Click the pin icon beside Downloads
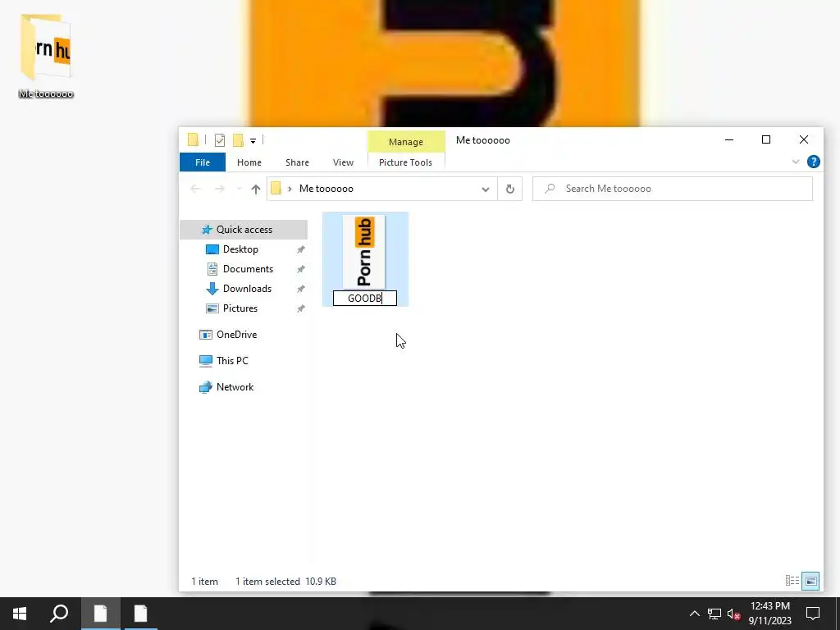The height and width of the screenshot is (630, 840). click(301, 289)
